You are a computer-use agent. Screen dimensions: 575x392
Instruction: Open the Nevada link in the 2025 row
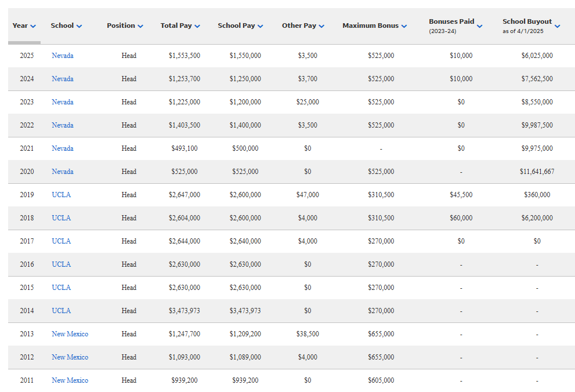click(x=62, y=56)
